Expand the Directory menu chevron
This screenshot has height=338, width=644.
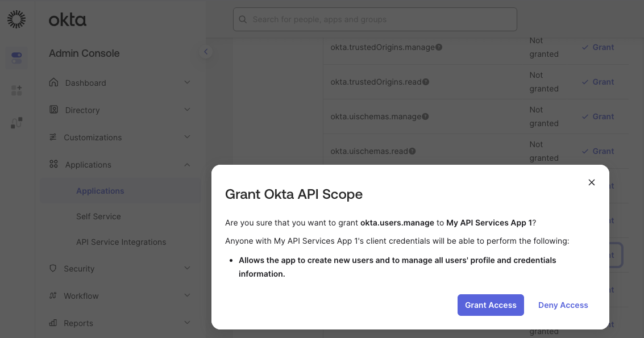(x=187, y=109)
